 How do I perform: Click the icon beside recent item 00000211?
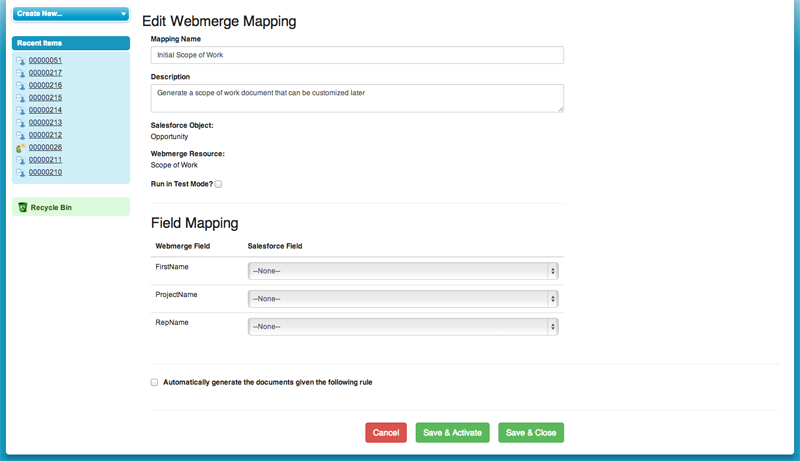[x=20, y=160]
